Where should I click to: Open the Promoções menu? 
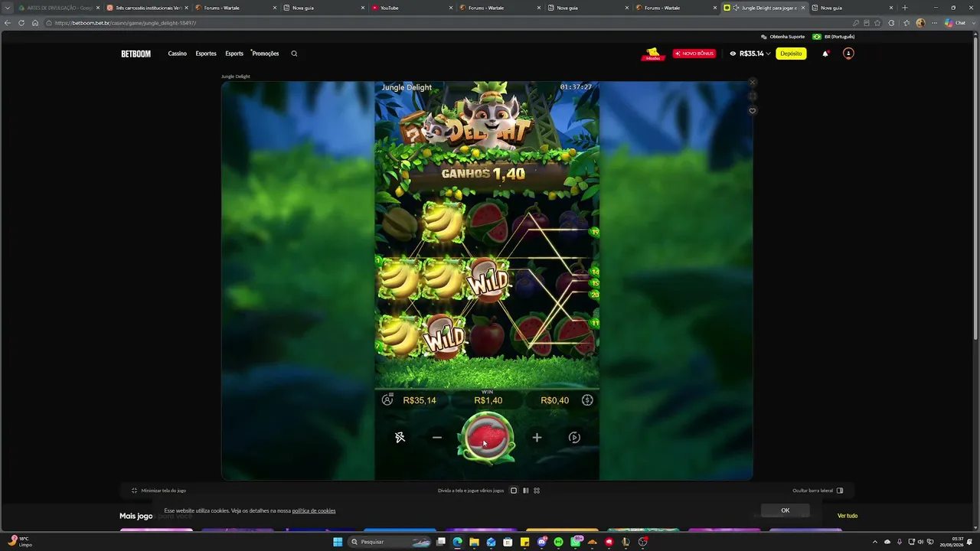point(266,54)
